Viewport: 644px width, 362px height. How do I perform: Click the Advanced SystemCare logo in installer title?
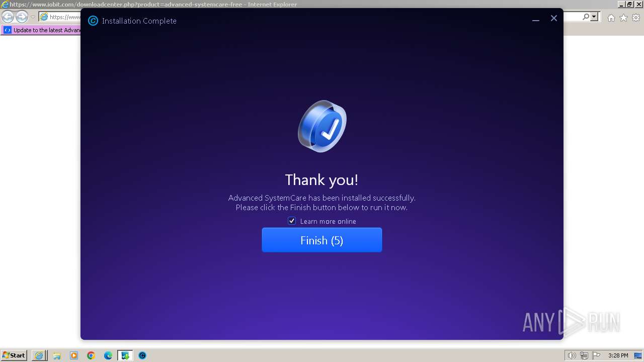[x=93, y=21]
